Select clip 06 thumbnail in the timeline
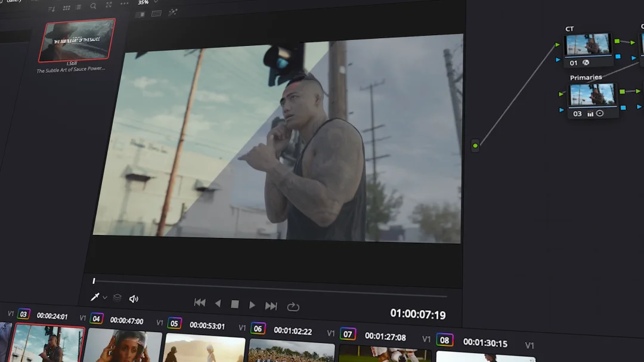 coord(291,352)
